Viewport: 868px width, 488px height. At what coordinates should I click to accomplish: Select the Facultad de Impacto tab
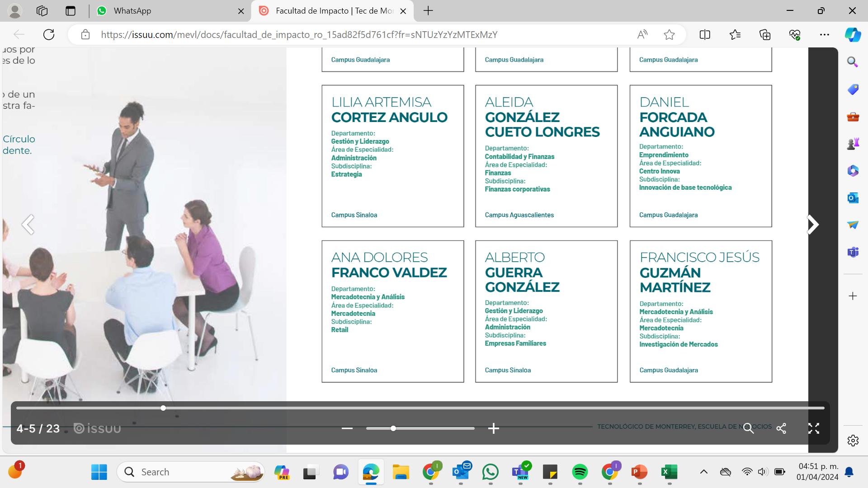click(x=332, y=11)
